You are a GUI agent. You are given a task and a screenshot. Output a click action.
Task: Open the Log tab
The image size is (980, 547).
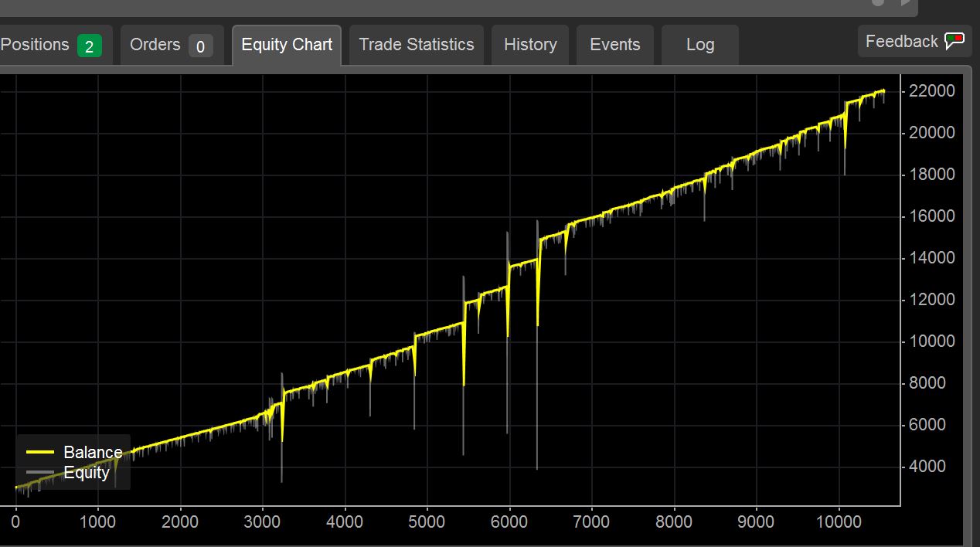coord(700,46)
